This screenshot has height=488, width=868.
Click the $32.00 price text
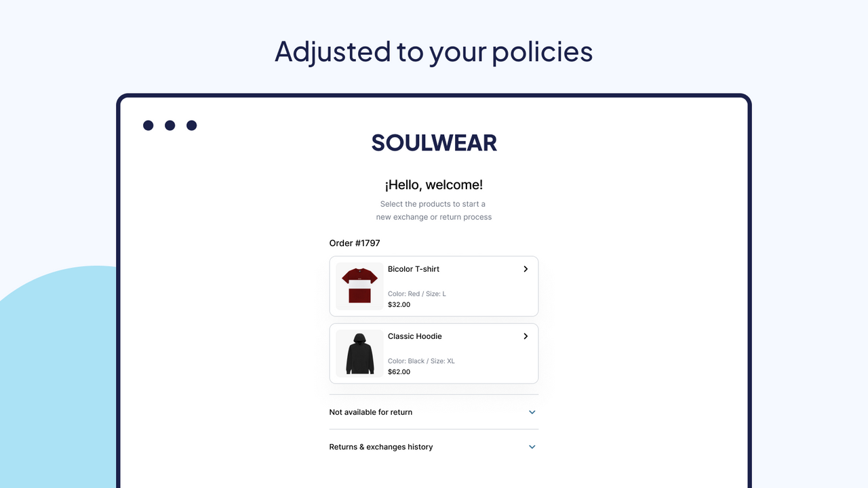click(x=398, y=304)
